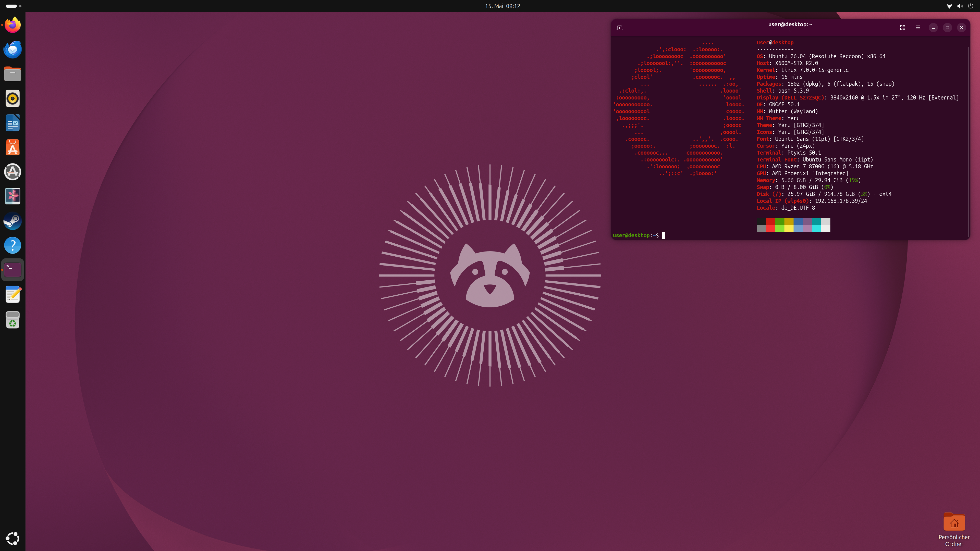Image resolution: width=980 pixels, height=551 pixels.
Task: Open the Persönlicher Ordner desktop folder
Action: click(954, 530)
